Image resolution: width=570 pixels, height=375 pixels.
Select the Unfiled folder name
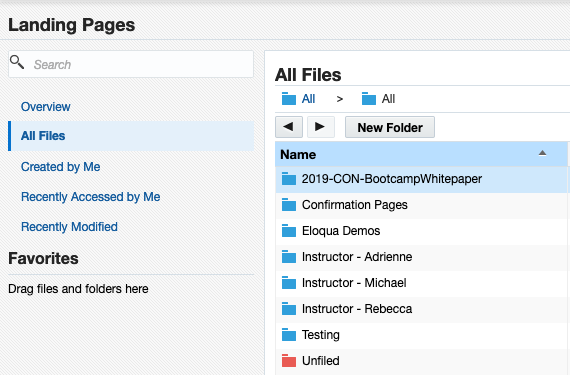pyautogui.click(x=321, y=361)
